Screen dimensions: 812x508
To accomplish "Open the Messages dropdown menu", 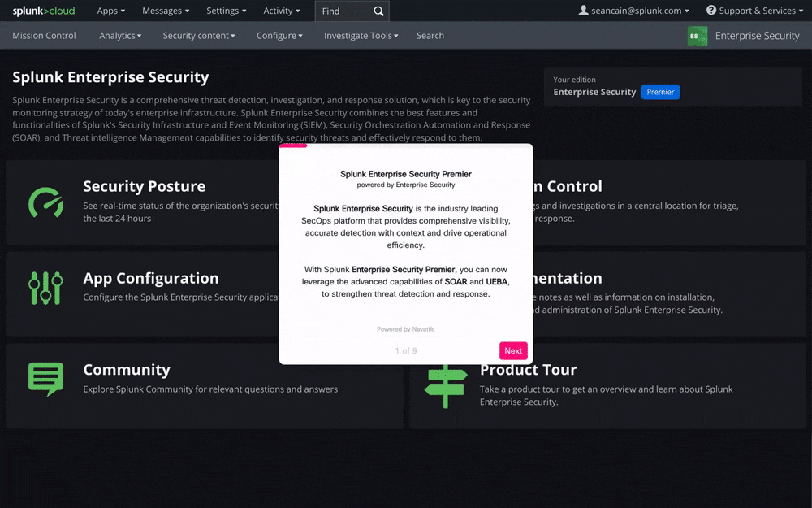I will click(x=166, y=11).
